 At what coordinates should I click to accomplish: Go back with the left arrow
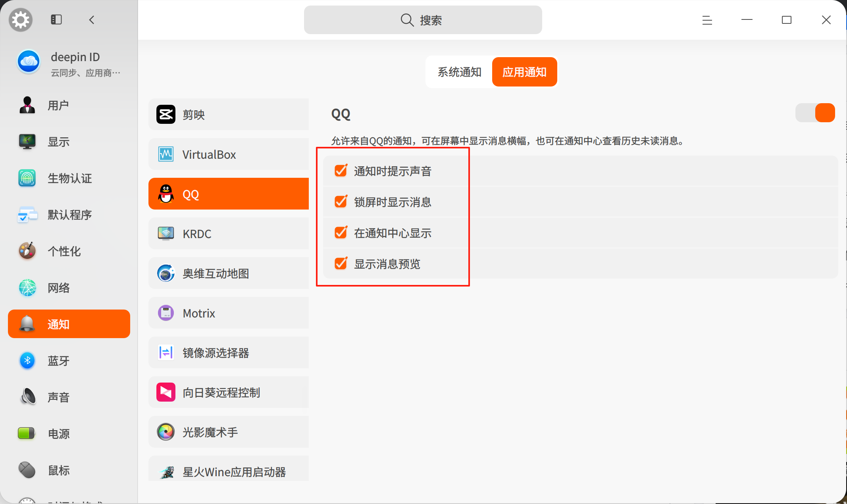[92, 20]
